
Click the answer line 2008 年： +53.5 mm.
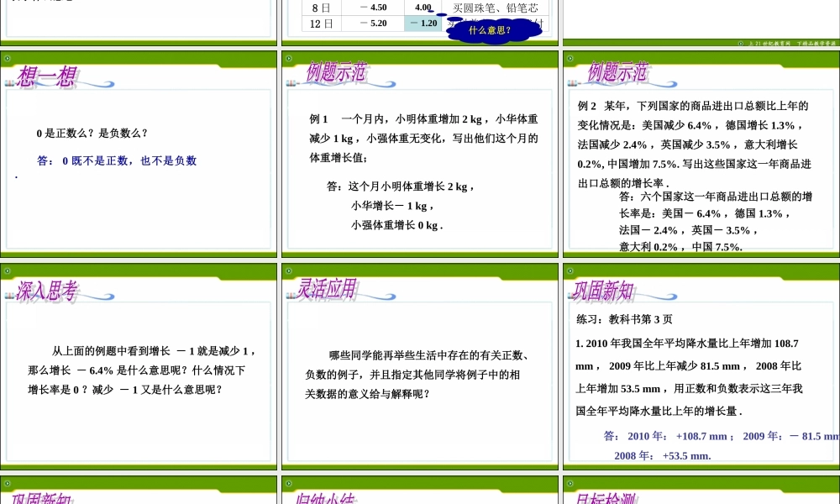pyautogui.click(x=663, y=456)
